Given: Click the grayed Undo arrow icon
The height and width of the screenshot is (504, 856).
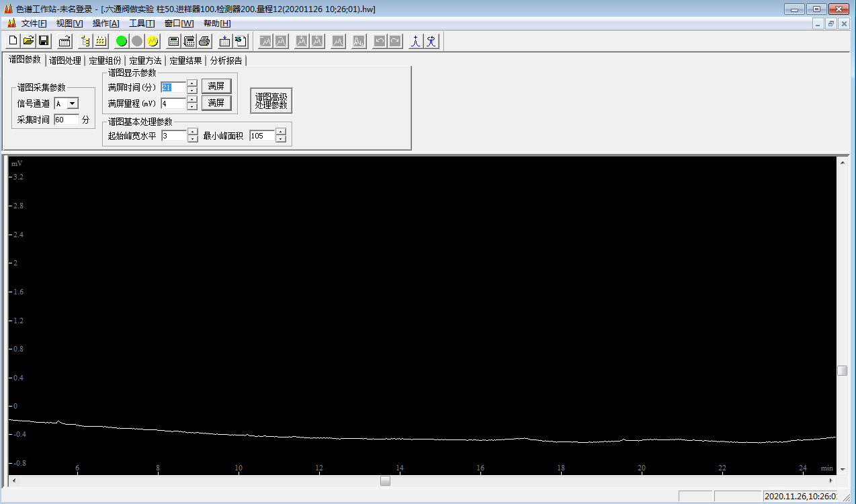Looking at the screenshot, I should point(380,41).
